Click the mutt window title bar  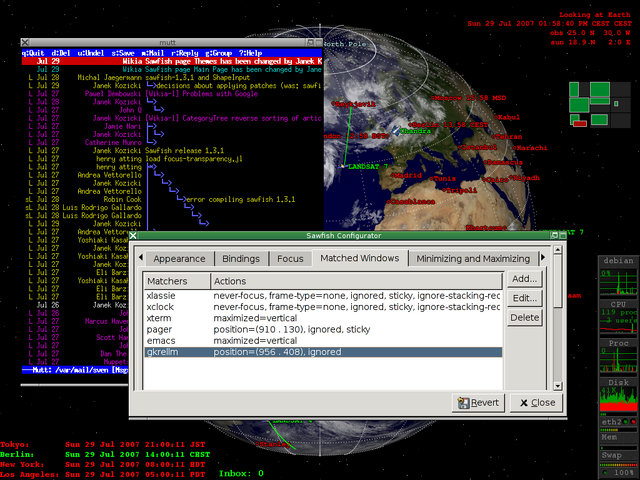coord(167,42)
